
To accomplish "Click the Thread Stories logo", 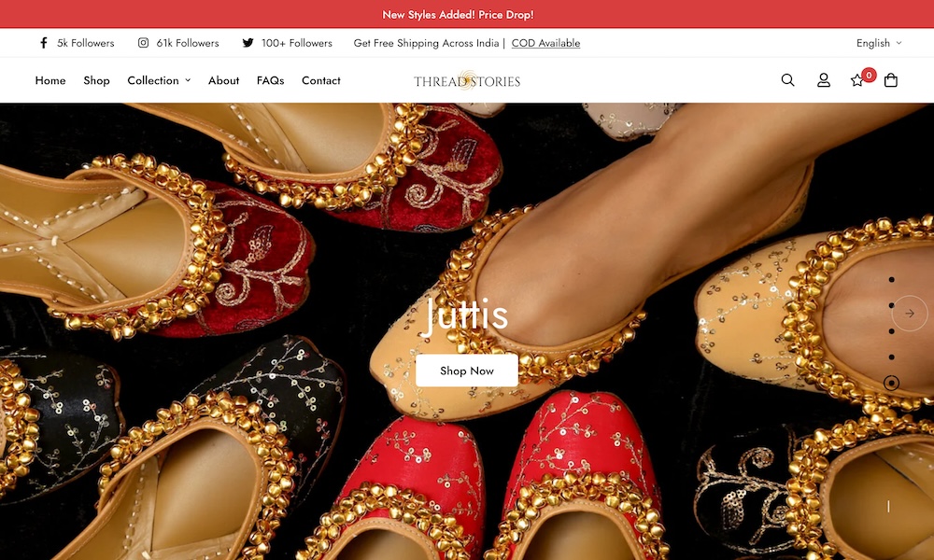I will [x=467, y=81].
